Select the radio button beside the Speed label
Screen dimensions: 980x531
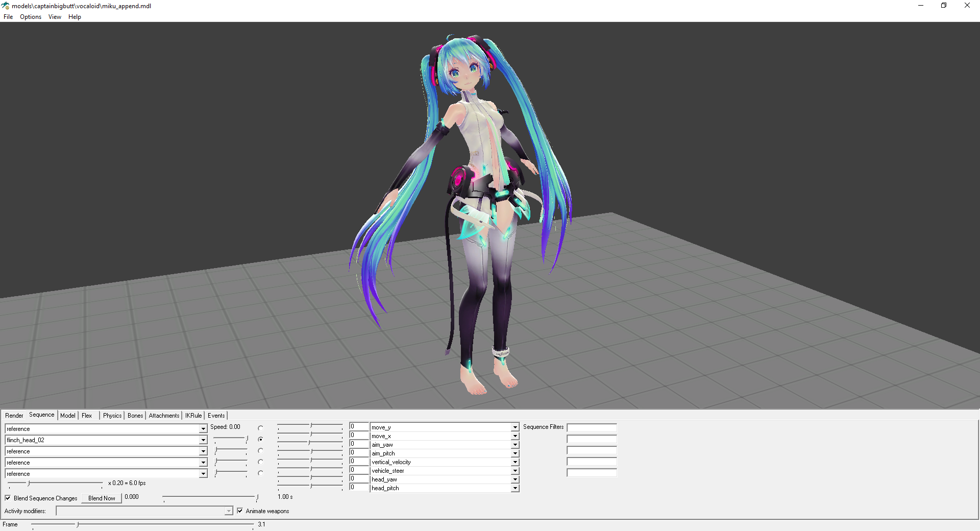pos(260,428)
